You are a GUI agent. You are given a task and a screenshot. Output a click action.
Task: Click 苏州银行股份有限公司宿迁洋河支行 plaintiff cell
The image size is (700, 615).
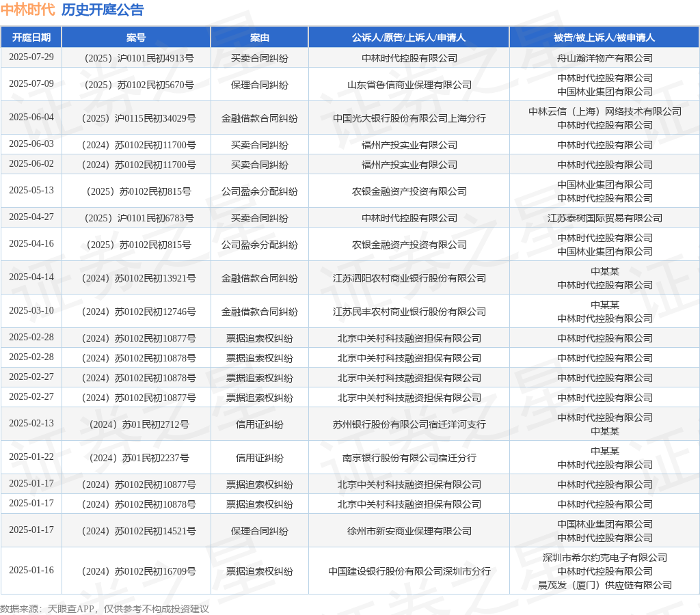click(x=409, y=424)
